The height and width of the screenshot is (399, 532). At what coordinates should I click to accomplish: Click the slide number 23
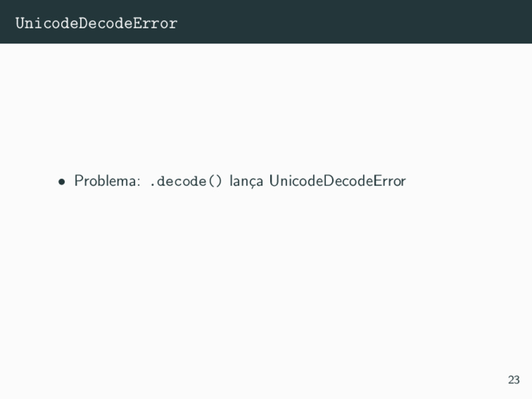(x=514, y=379)
